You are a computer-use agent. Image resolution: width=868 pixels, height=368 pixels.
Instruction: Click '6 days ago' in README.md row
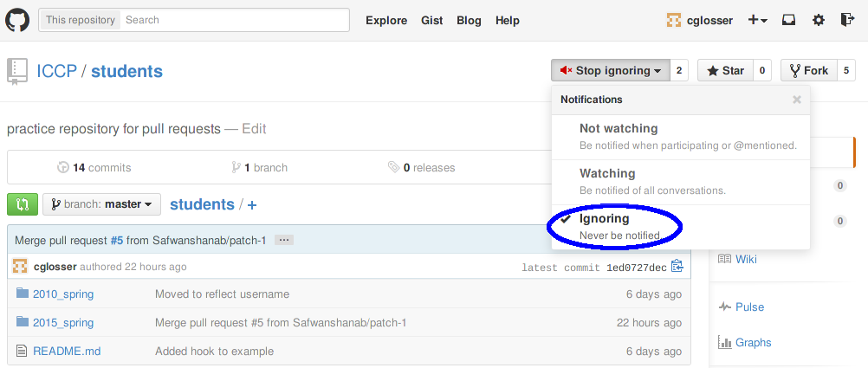(654, 351)
